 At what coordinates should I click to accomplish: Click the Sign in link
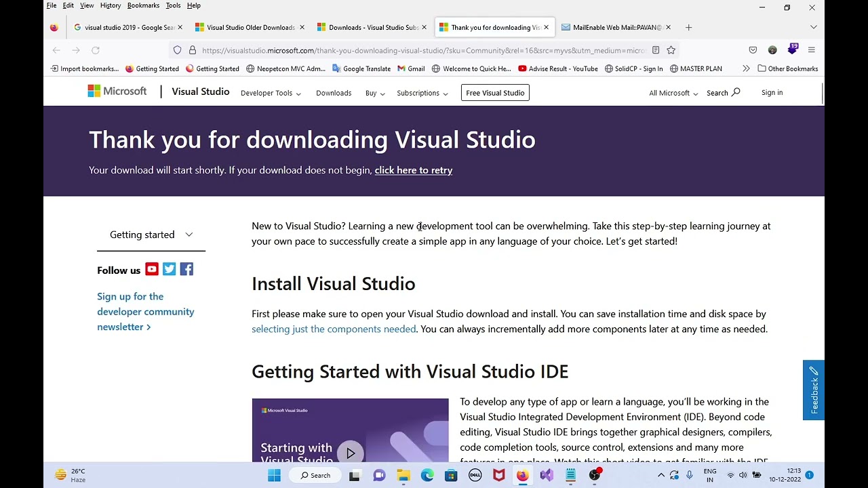[772, 92]
